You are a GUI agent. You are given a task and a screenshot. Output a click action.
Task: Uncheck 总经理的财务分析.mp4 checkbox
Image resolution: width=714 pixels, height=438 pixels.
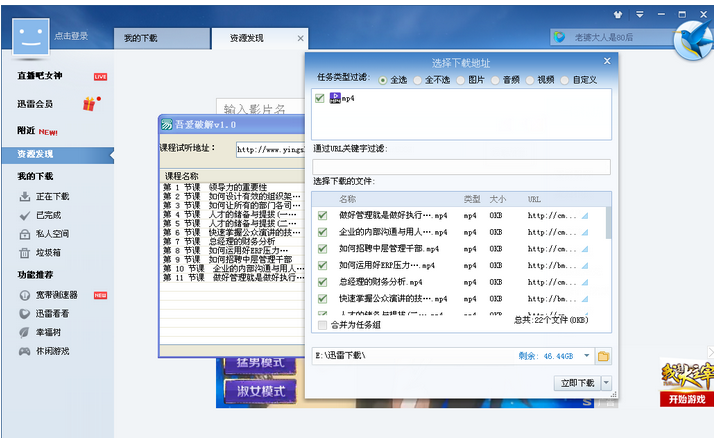(x=322, y=282)
